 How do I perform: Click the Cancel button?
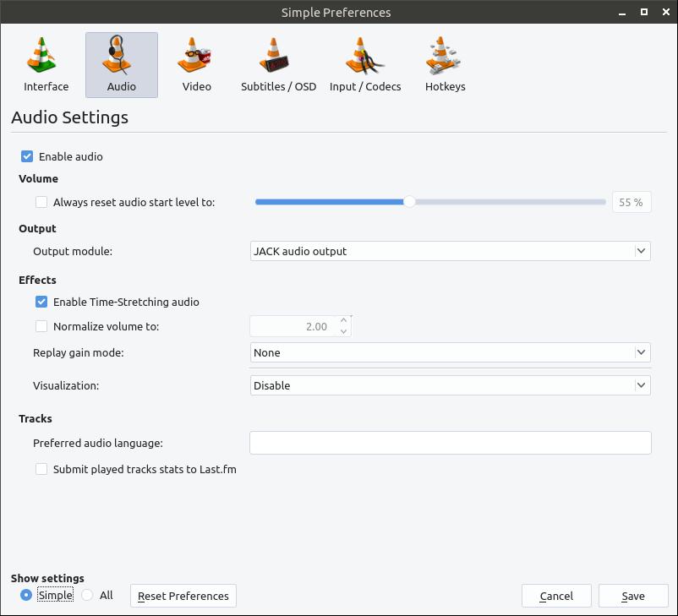pos(556,596)
